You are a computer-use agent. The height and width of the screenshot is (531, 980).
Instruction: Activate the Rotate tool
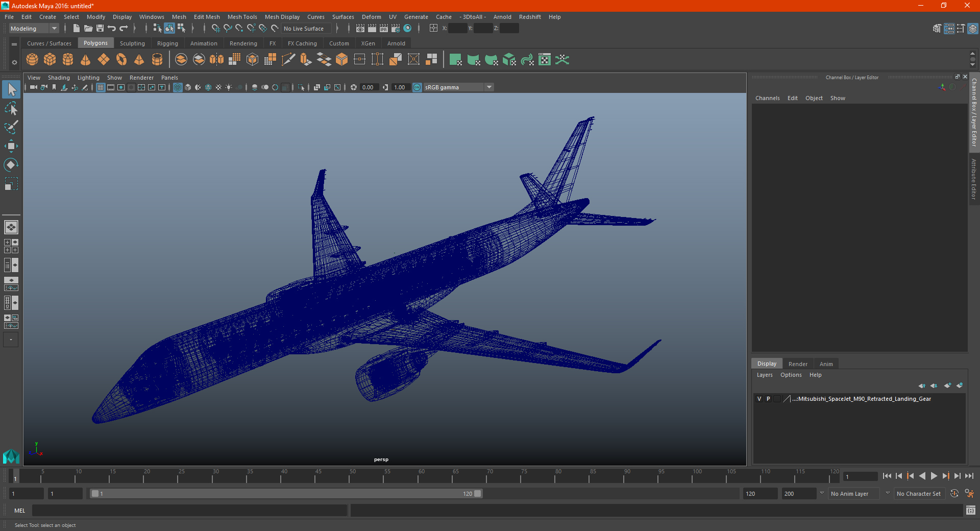click(11, 165)
